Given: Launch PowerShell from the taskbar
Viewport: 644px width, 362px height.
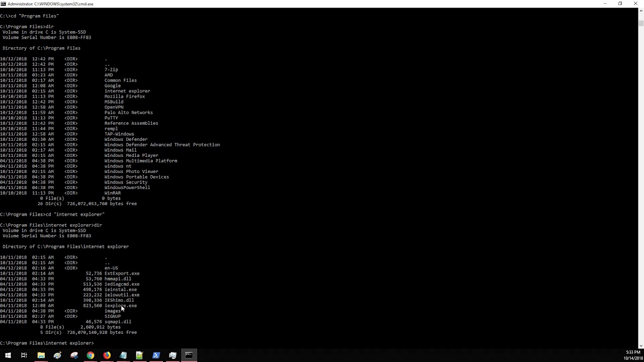Looking at the screenshot, I should [x=156, y=355].
